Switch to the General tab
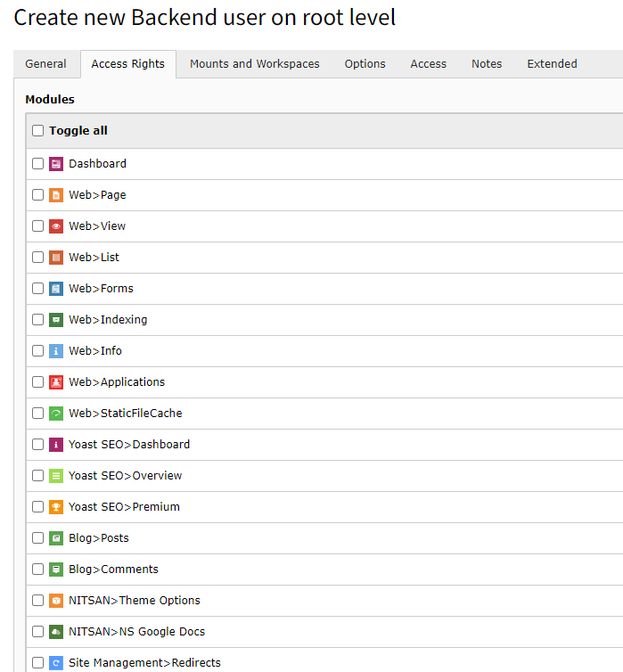This screenshot has height=672, width=623. [45, 64]
